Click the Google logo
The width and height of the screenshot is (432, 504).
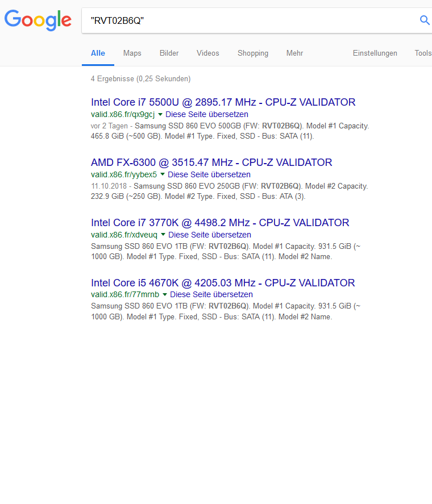tap(38, 20)
